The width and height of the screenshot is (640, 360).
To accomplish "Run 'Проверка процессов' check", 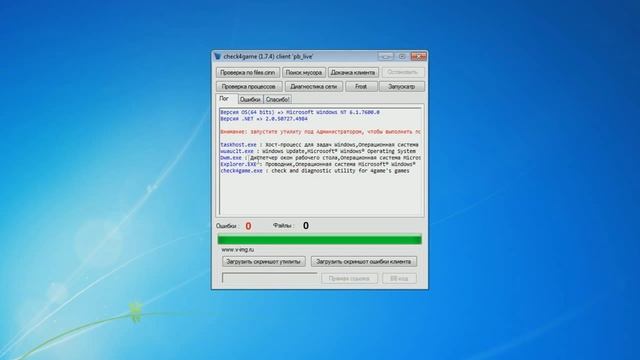I will tap(249, 87).
